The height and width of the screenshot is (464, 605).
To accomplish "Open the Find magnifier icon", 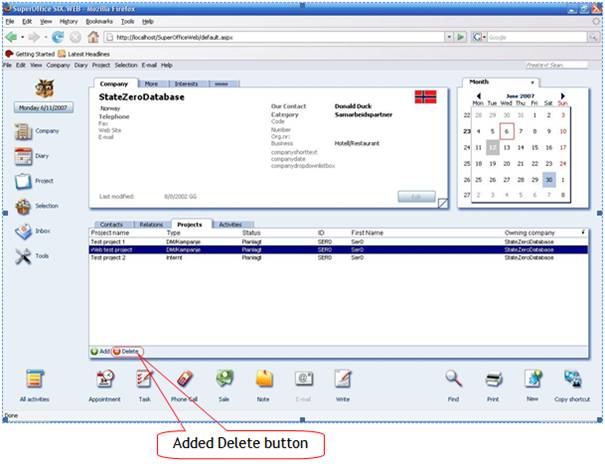I will [x=454, y=379].
